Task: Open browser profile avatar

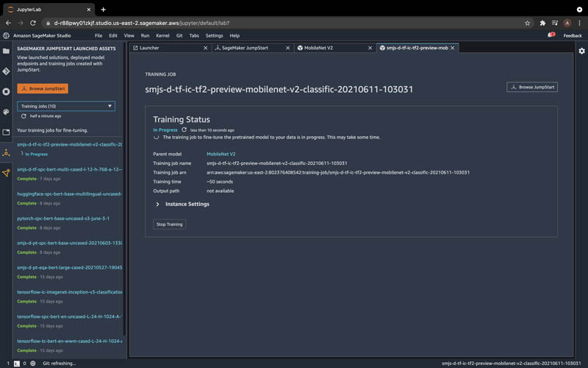Action: 567,23
